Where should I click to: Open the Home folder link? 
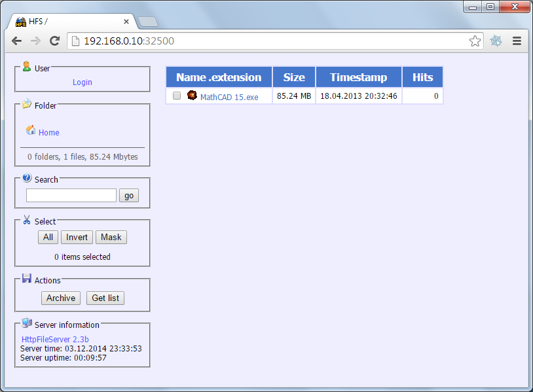click(49, 132)
